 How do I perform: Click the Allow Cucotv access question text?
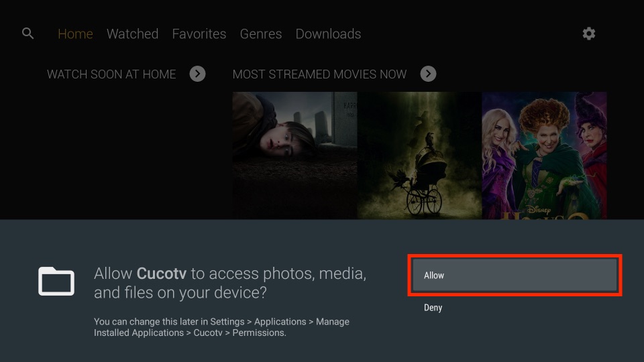(x=230, y=283)
